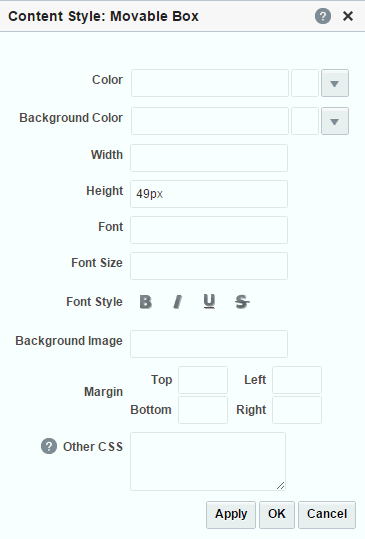Click into the Width input field

(209, 158)
